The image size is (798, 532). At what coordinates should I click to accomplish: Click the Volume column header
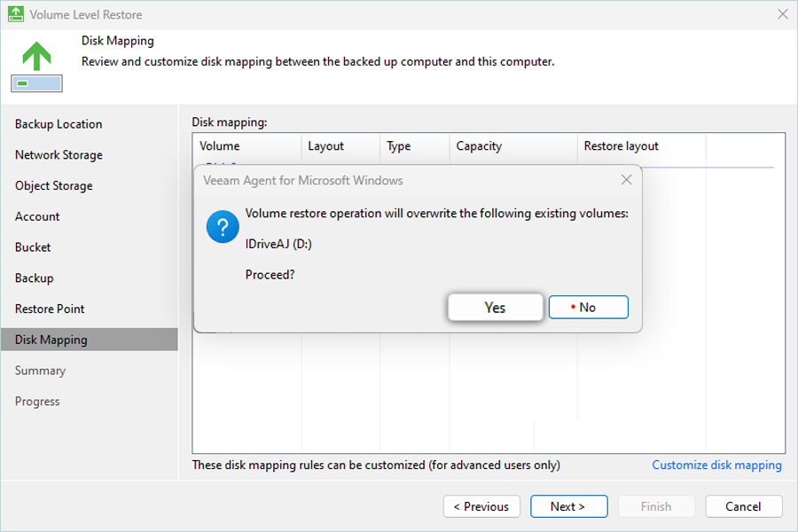[247, 146]
